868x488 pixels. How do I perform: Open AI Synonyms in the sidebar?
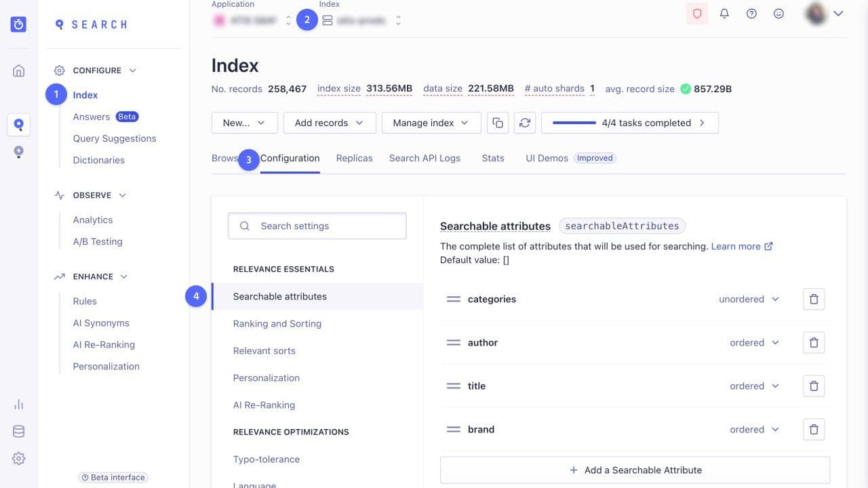(101, 323)
